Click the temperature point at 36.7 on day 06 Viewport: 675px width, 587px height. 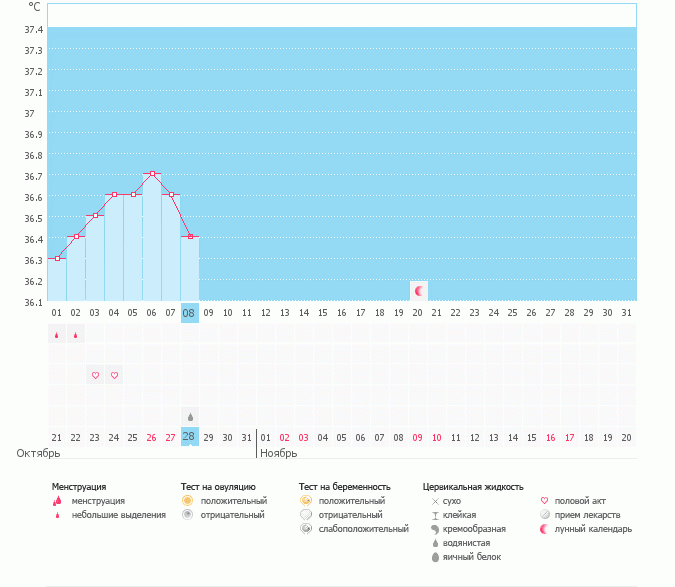click(152, 174)
